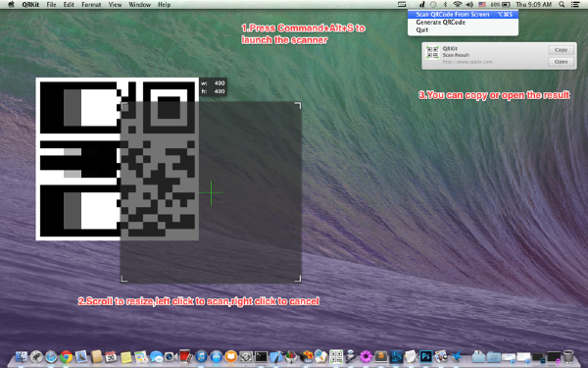Open orange iBooks icon in dock
This screenshot has width=588, height=368.
[231, 356]
